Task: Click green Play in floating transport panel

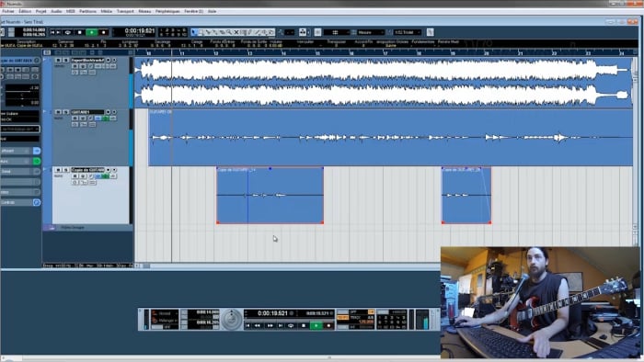Action: [x=316, y=325]
